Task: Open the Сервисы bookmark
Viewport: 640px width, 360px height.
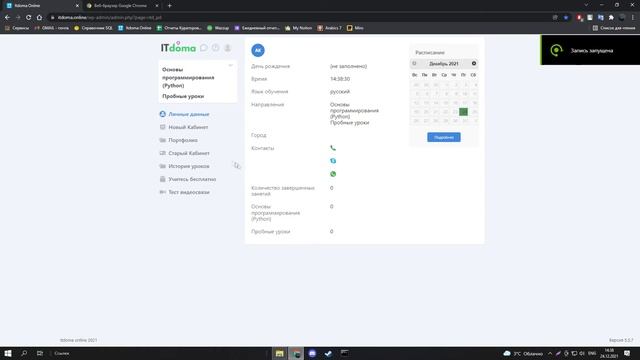Action: pos(17,28)
